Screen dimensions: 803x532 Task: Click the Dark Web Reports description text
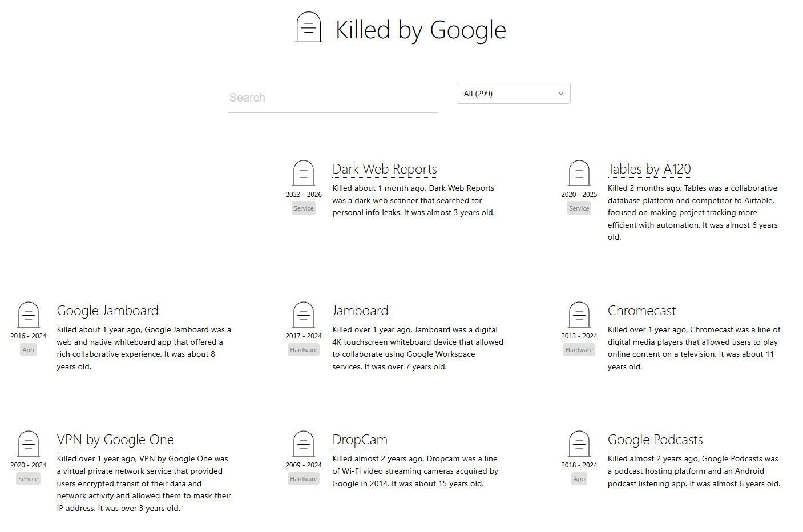414,200
